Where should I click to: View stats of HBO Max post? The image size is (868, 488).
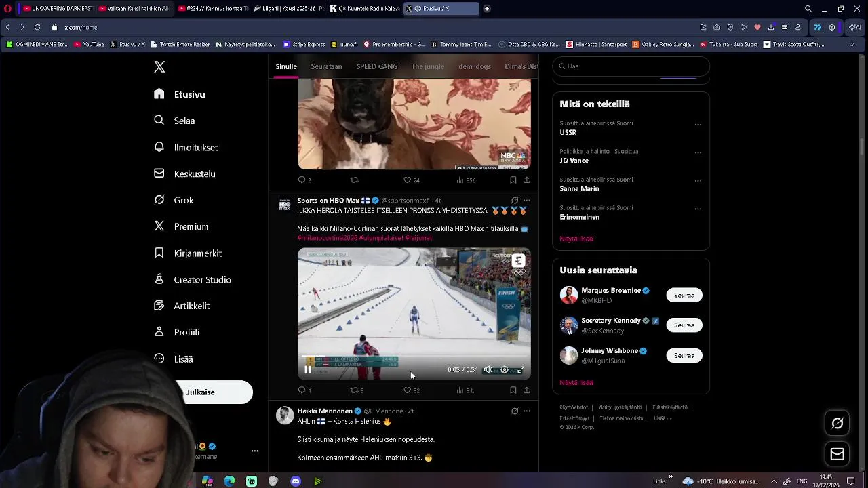465,390
